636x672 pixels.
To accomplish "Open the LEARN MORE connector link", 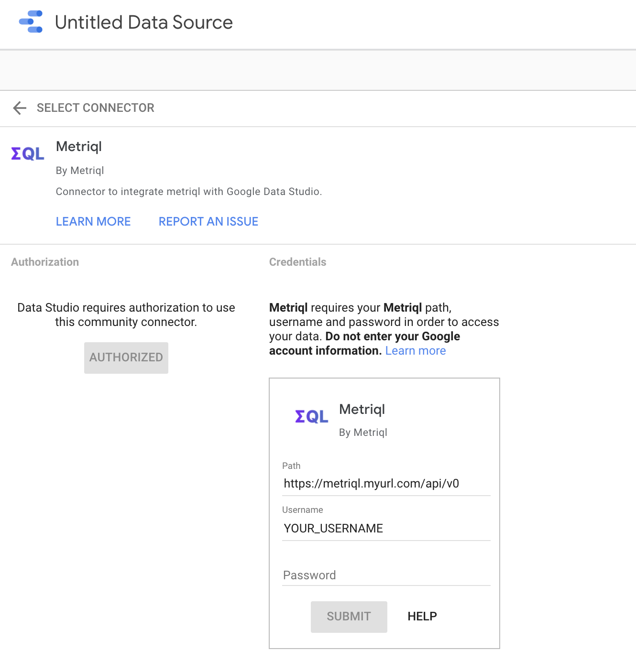I will click(x=93, y=222).
